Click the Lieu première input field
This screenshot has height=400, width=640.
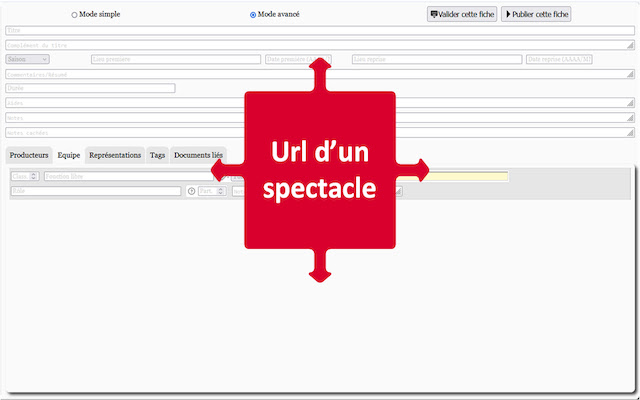[x=176, y=59]
